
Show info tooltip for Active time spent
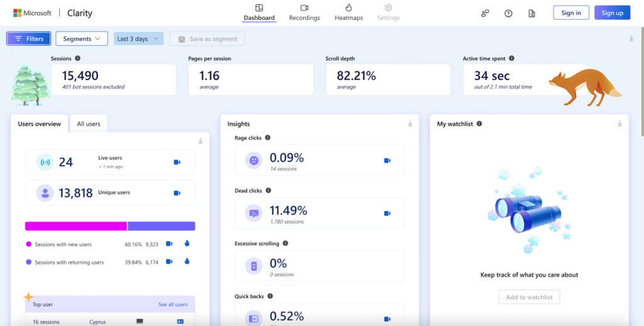tap(511, 58)
